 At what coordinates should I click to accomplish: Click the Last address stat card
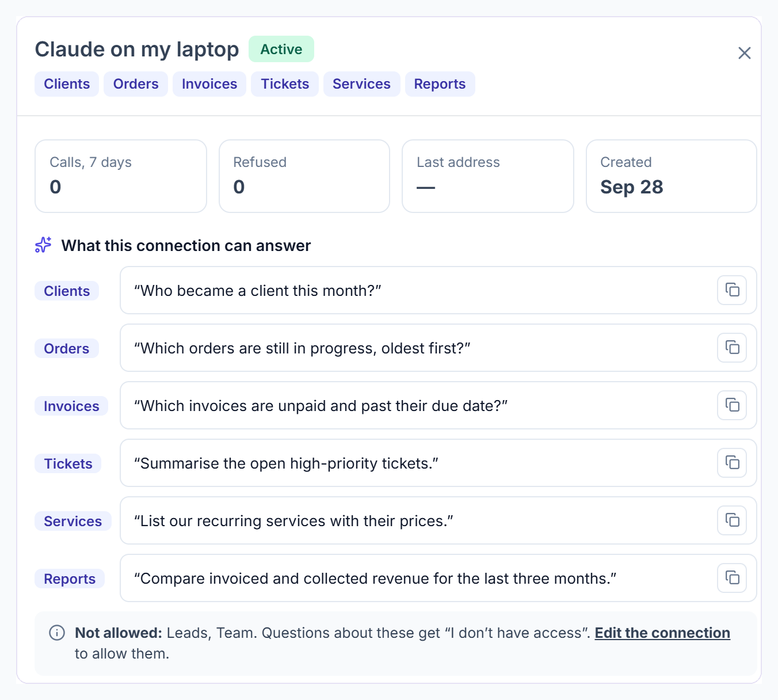pos(488,176)
